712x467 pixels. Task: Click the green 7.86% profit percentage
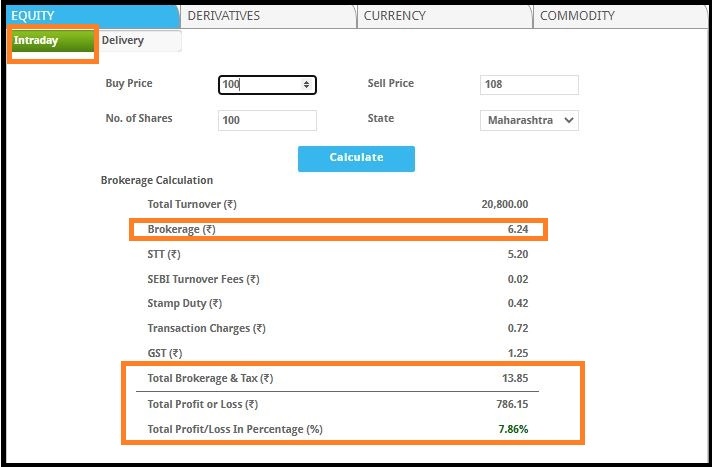pos(512,429)
